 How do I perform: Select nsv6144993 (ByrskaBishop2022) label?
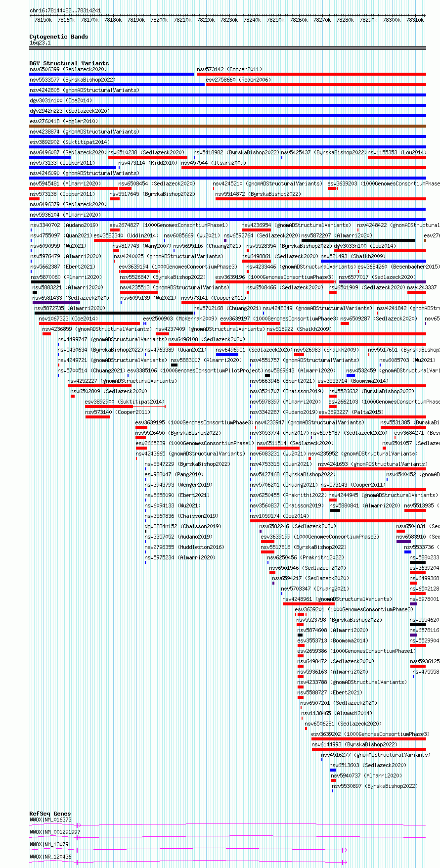pos(354,744)
